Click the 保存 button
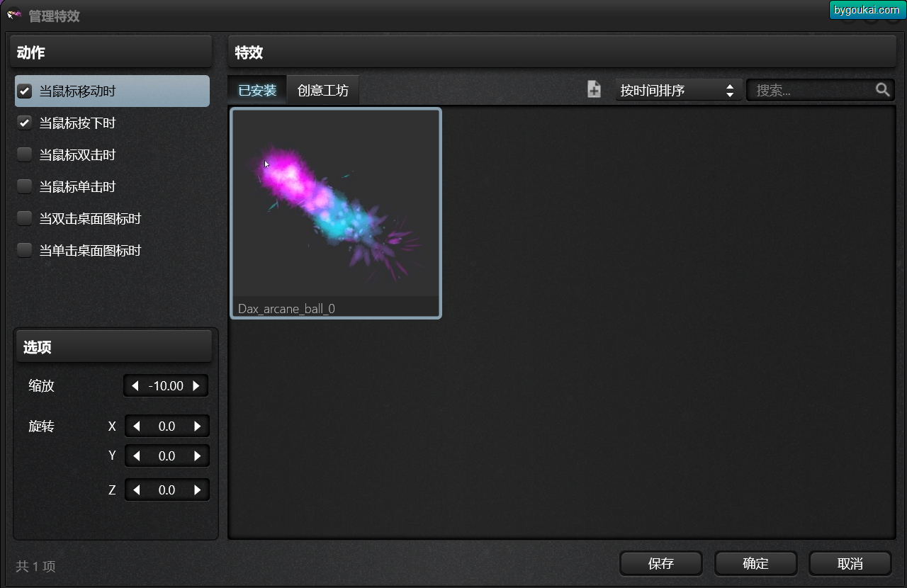The width and height of the screenshot is (907, 588). [661, 564]
